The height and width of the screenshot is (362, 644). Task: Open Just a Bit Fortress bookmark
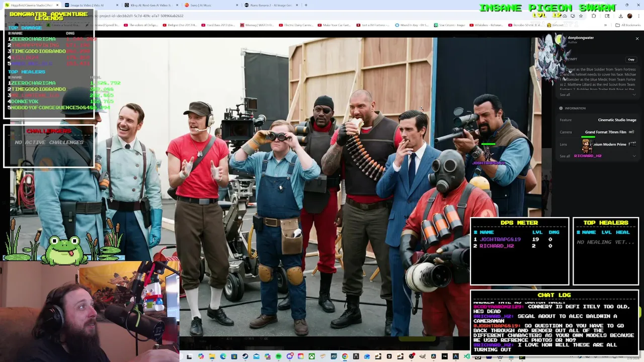[373, 25]
